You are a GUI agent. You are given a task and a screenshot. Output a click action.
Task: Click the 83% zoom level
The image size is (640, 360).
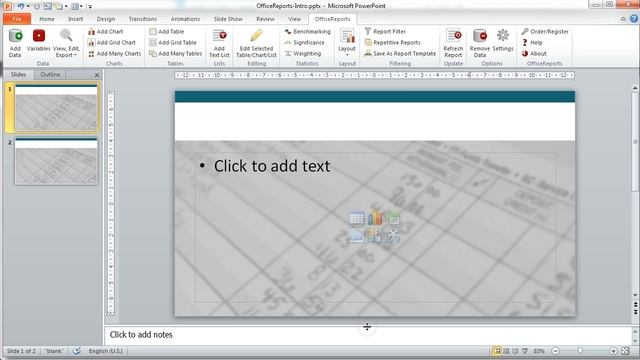pos(539,351)
